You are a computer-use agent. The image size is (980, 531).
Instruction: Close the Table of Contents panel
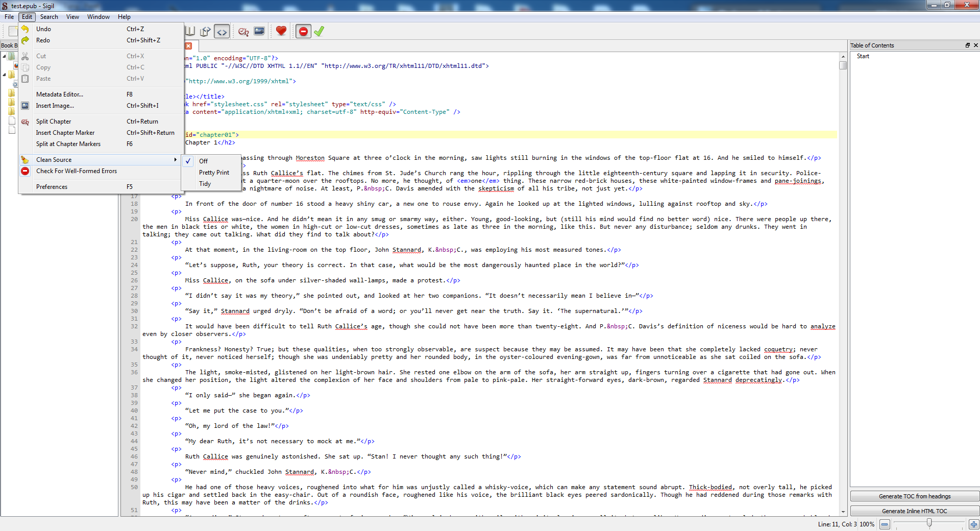pos(976,45)
